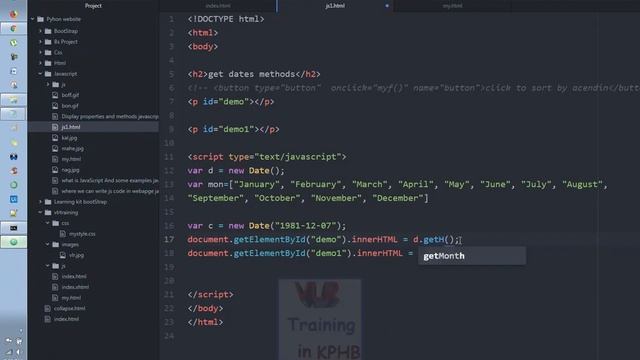Open mystyle.css in the tree
Viewport: 640px width, 360px height.
(x=82, y=233)
